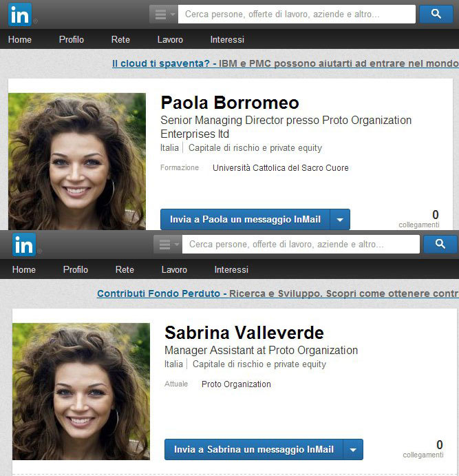Click the name heading 'Sabrina Valleverde'

tap(244, 333)
